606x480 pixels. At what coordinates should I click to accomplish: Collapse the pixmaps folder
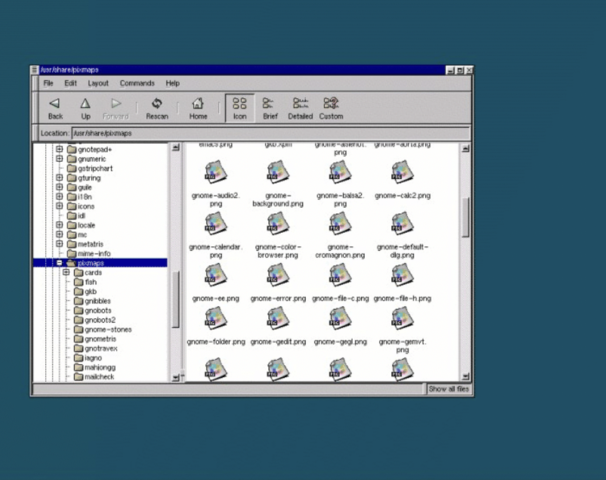point(59,263)
